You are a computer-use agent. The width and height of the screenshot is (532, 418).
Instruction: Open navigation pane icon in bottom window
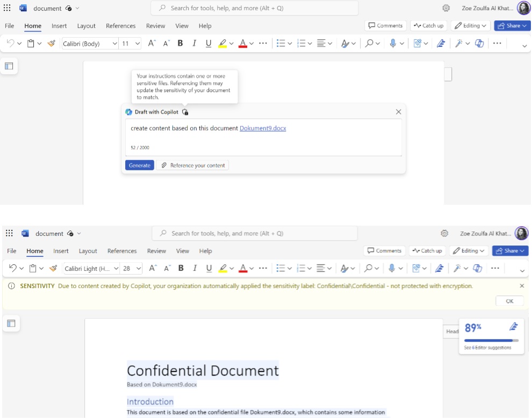click(x=11, y=323)
